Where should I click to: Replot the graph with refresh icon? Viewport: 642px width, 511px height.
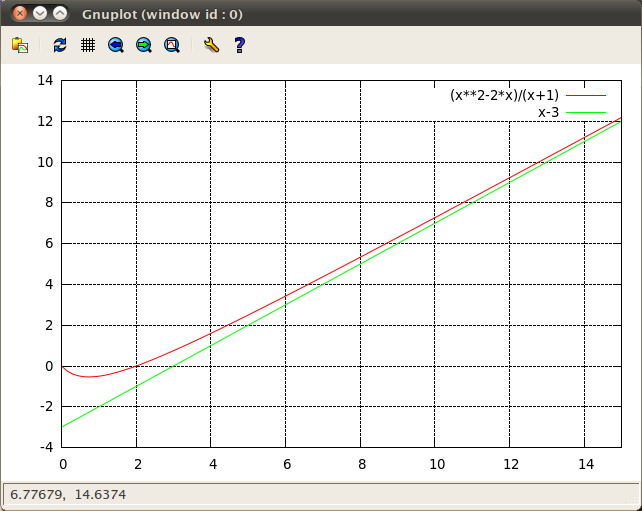click(x=60, y=45)
